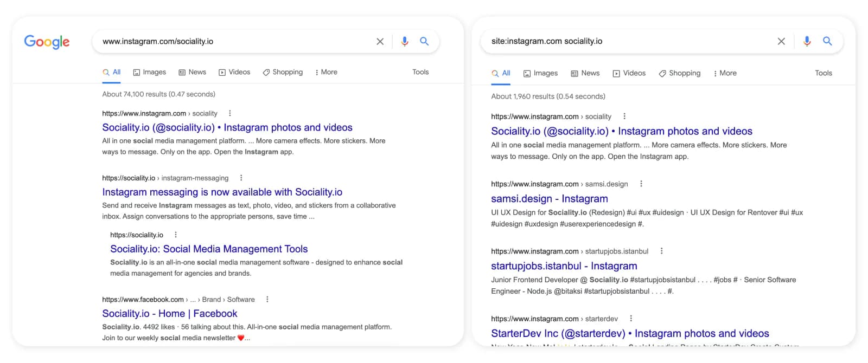Open 'samsi.design - Instagram' link

(550, 199)
